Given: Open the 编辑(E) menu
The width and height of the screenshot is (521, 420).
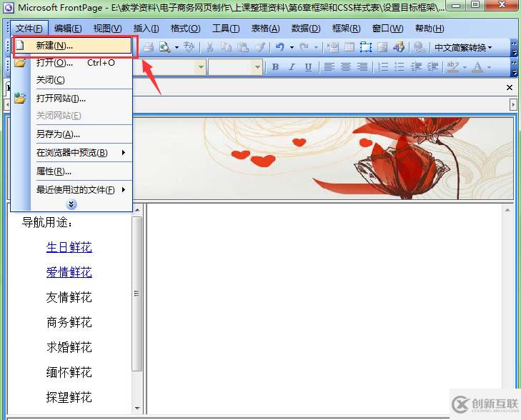Looking at the screenshot, I should [68, 29].
